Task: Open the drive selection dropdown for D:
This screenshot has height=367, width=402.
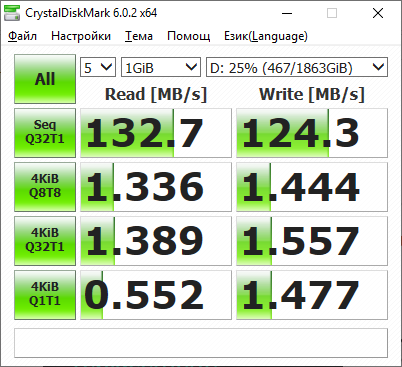Action: (x=297, y=67)
